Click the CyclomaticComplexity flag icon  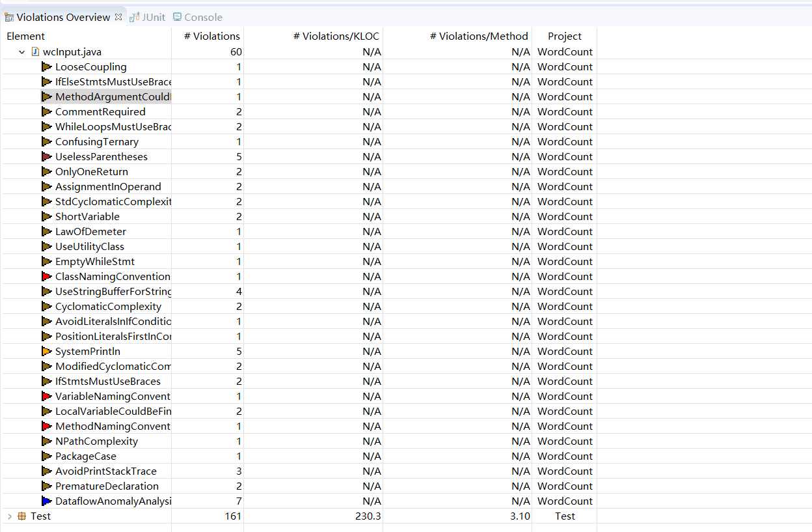point(46,307)
